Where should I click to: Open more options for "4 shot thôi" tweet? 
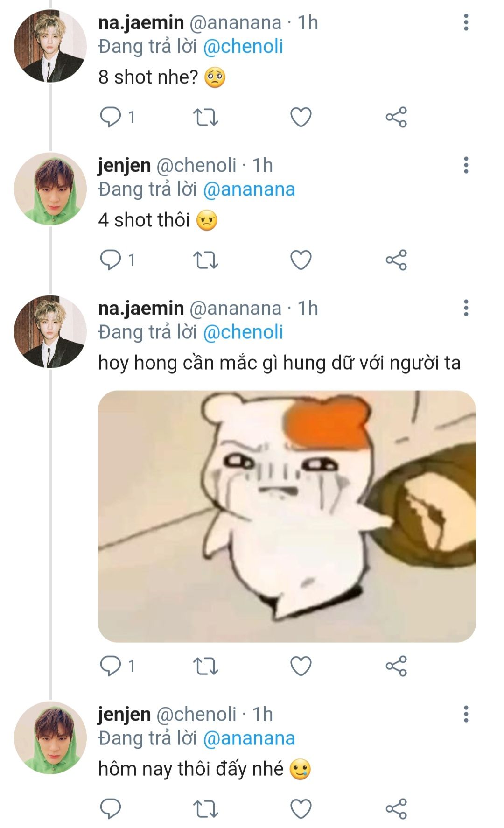[466, 165]
